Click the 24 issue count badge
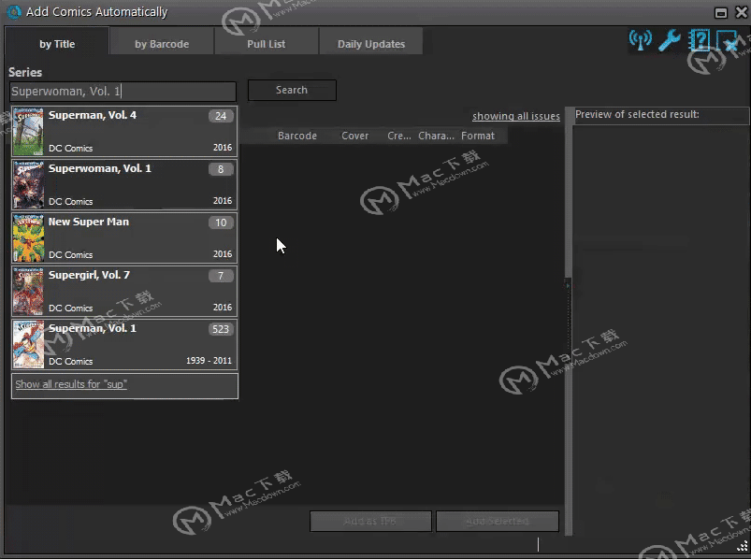This screenshot has height=560, width=751. 221,116
